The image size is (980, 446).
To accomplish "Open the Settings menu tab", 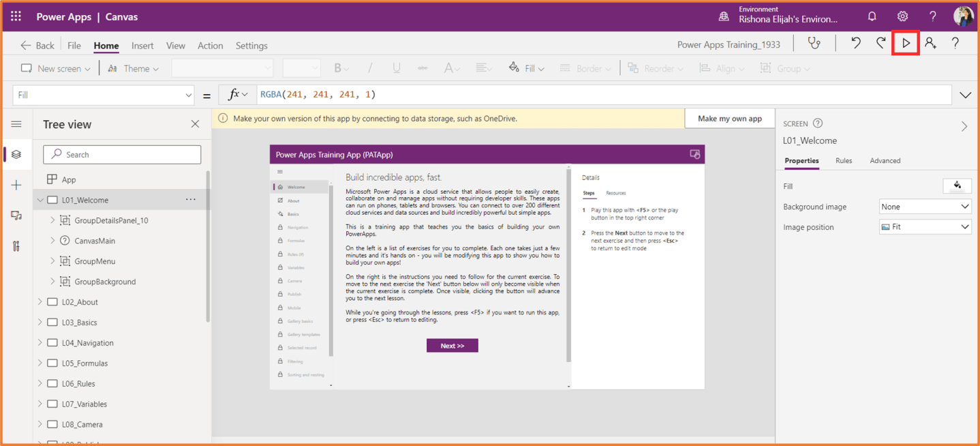I will (251, 46).
